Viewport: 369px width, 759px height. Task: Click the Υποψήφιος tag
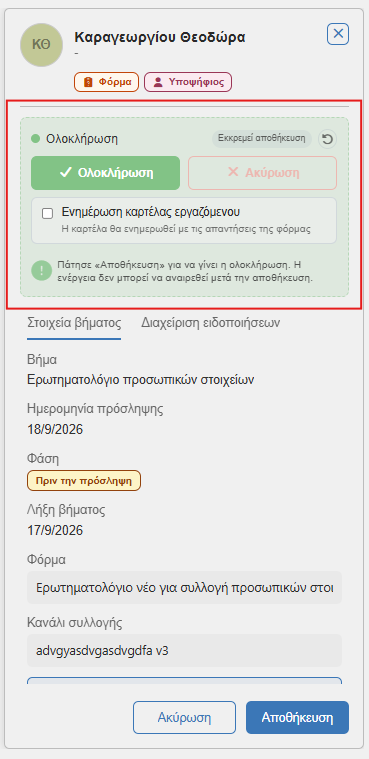pyautogui.click(x=188, y=82)
